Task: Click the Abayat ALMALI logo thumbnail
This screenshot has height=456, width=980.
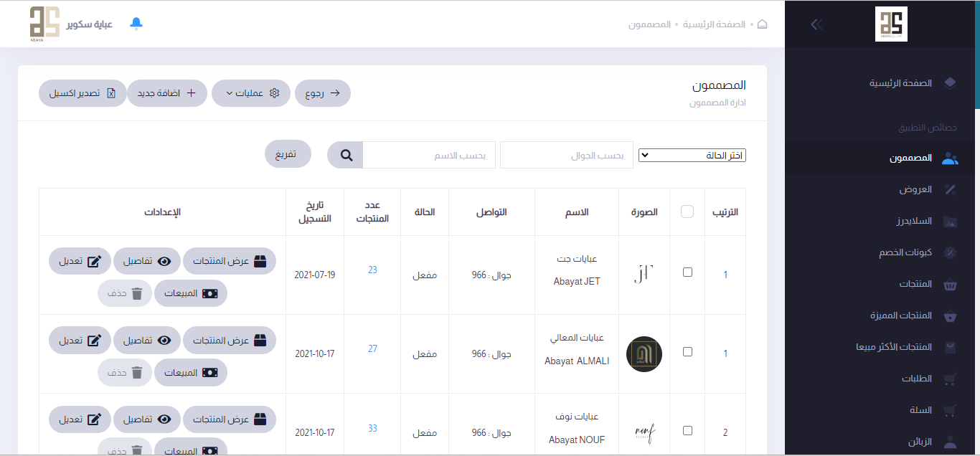Action: pos(644,354)
